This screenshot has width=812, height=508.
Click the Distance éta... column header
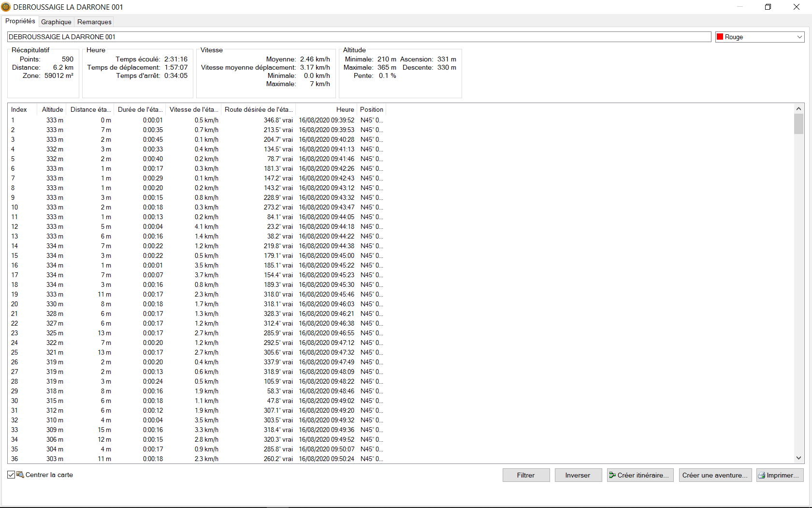(x=90, y=109)
